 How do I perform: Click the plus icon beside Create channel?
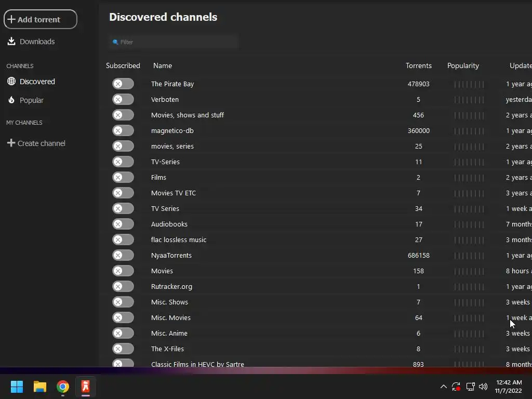pos(11,143)
